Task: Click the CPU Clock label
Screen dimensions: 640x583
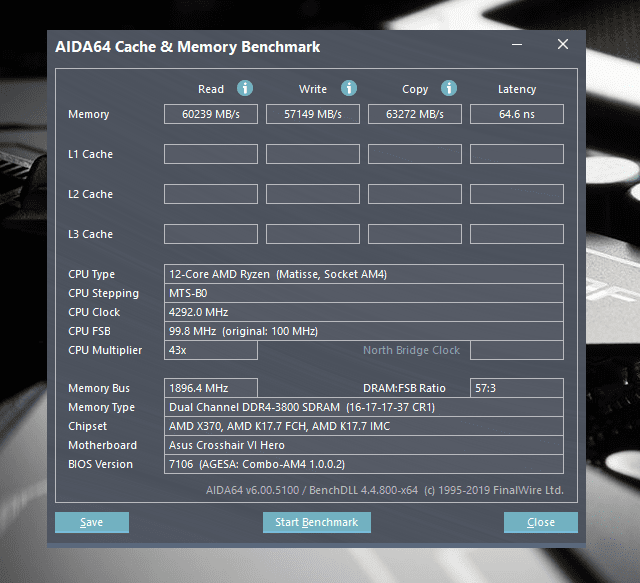Action: (x=94, y=312)
